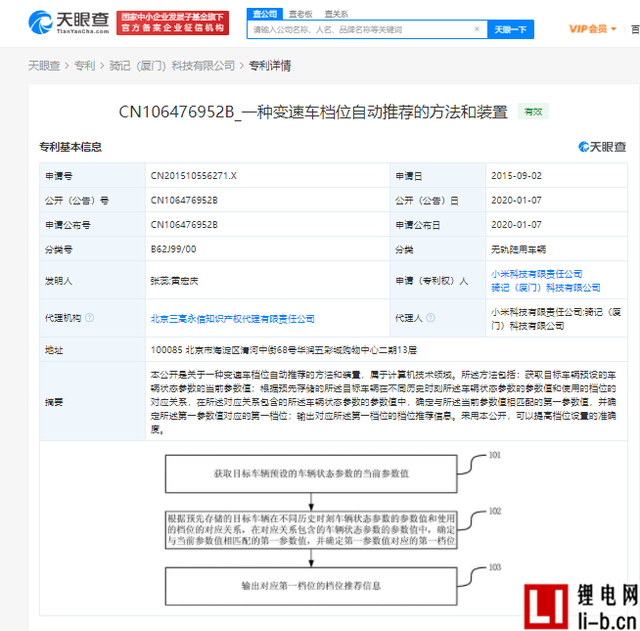Viewport: 640px width, 631px height.
Task: Click the 天眼一下 search button
Action: coord(510,29)
